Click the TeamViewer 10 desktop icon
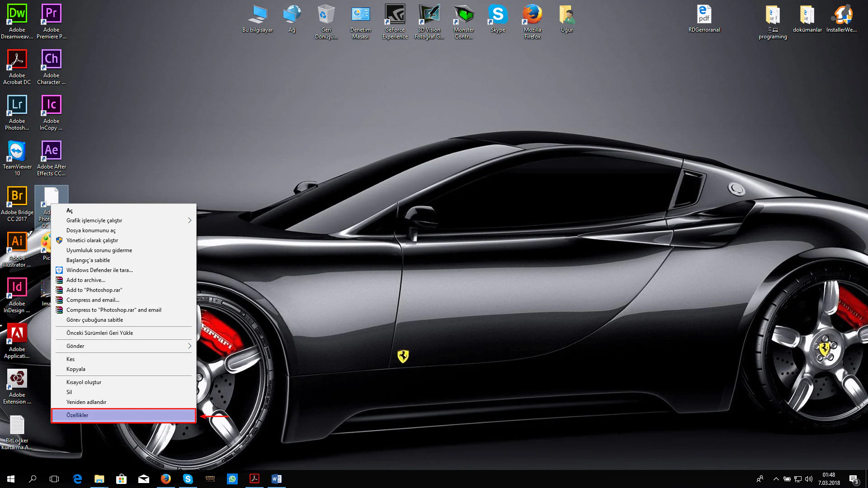This screenshot has width=868, height=488. coord(17,151)
